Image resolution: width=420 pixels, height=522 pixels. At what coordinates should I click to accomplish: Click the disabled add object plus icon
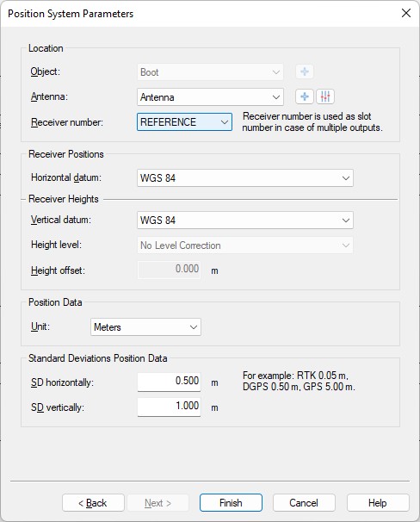pyautogui.click(x=305, y=71)
